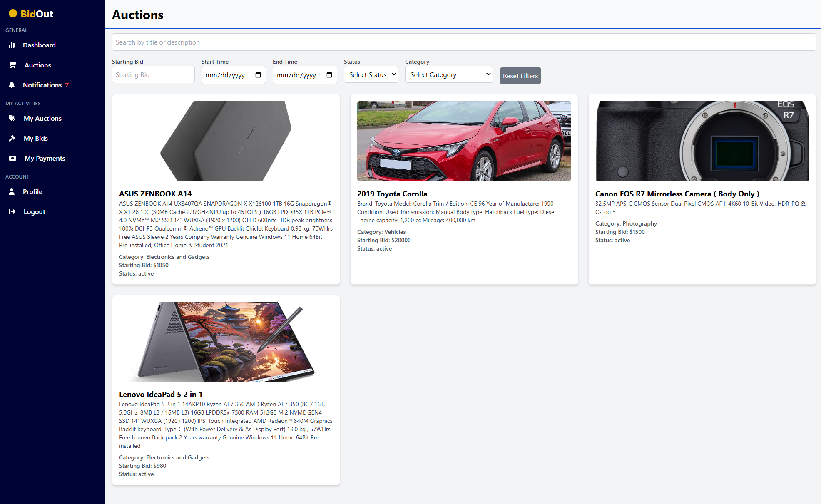Viewport: 821px width, 504px height.
Task: Click the Logout arrow icon
Action: 12,211
